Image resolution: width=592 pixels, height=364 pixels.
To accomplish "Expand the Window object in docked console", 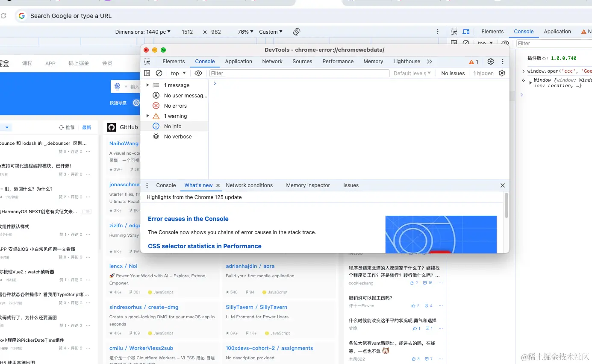I will tap(530, 82).
